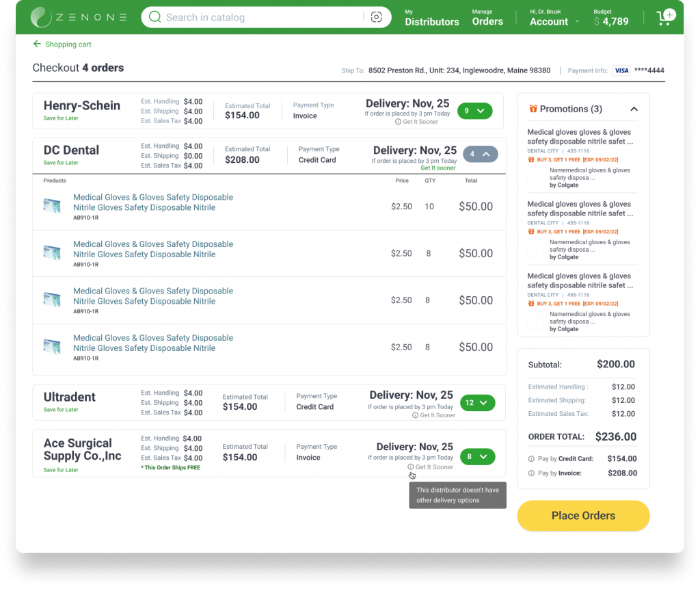Open the Account dropdown menu
This screenshot has height=589, width=700.
554,21
